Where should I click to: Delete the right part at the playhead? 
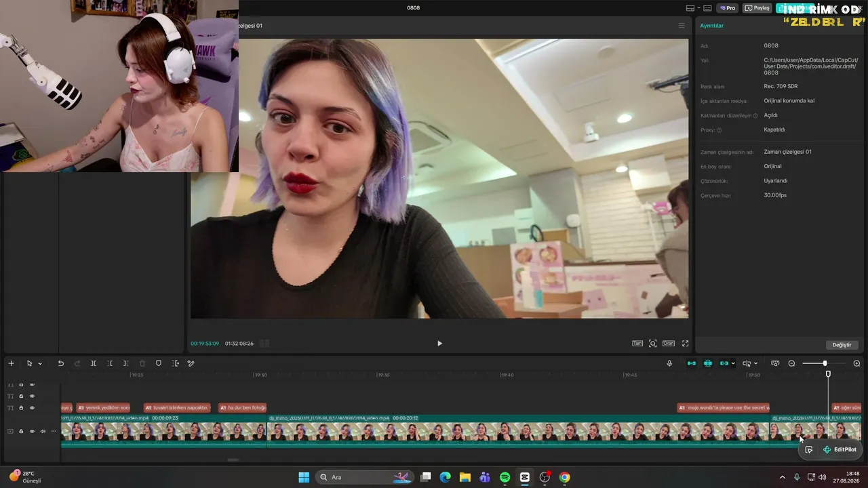(126, 363)
